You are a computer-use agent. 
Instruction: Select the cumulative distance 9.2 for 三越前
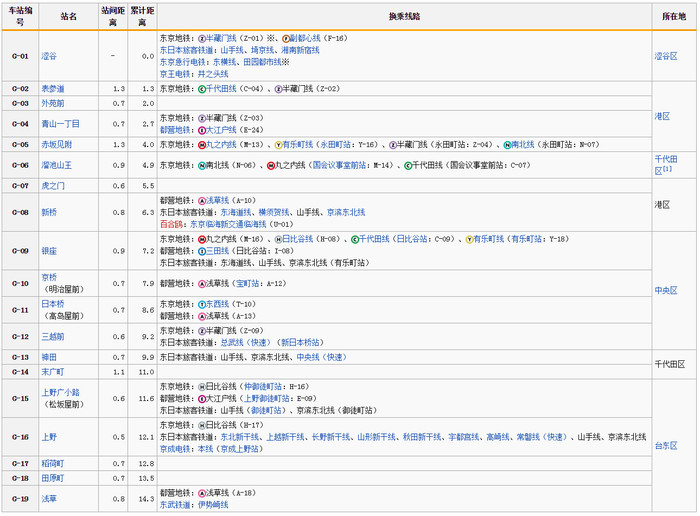[x=148, y=337]
